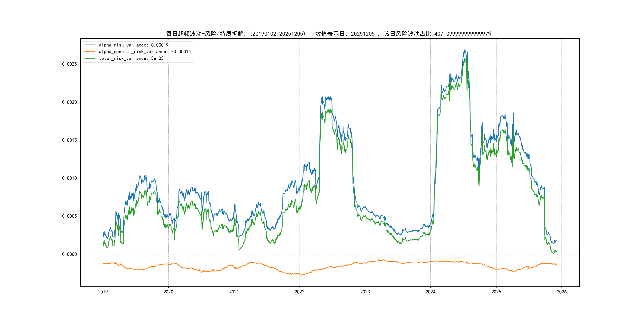The height and width of the screenshot is (322, 644).
Task: Select the alpha_risk_variance legend label
Action: click(134, 45)
